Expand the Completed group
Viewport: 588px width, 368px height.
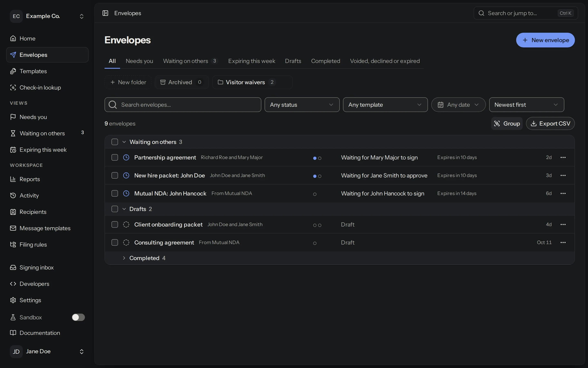(124, 258)
